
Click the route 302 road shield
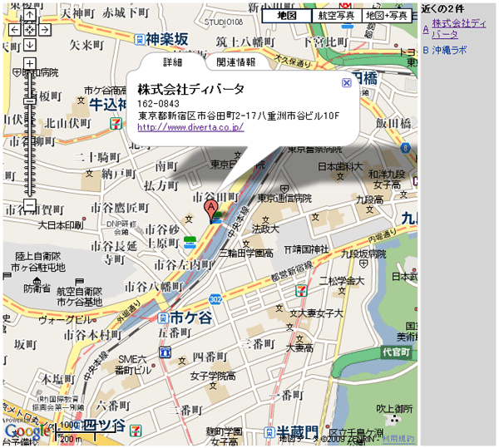pyautogui.click(x=215, y=299)
